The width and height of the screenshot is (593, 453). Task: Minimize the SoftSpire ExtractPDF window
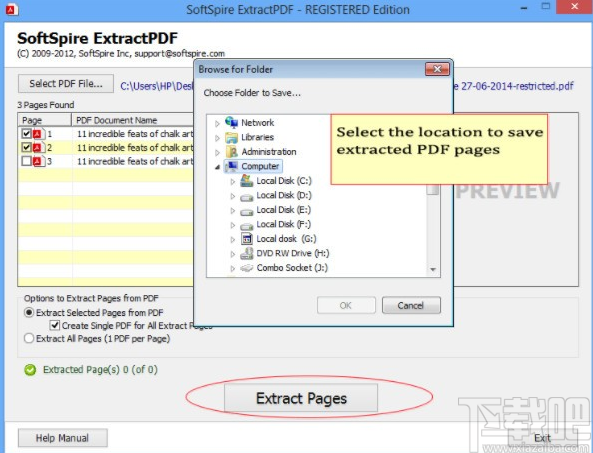tap(524, 8)
